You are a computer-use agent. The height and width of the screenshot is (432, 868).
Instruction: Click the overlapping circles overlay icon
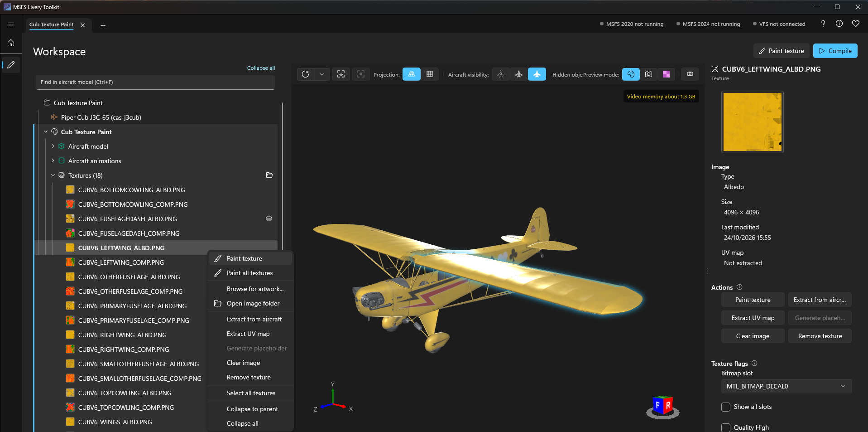[x=690, y=74]
